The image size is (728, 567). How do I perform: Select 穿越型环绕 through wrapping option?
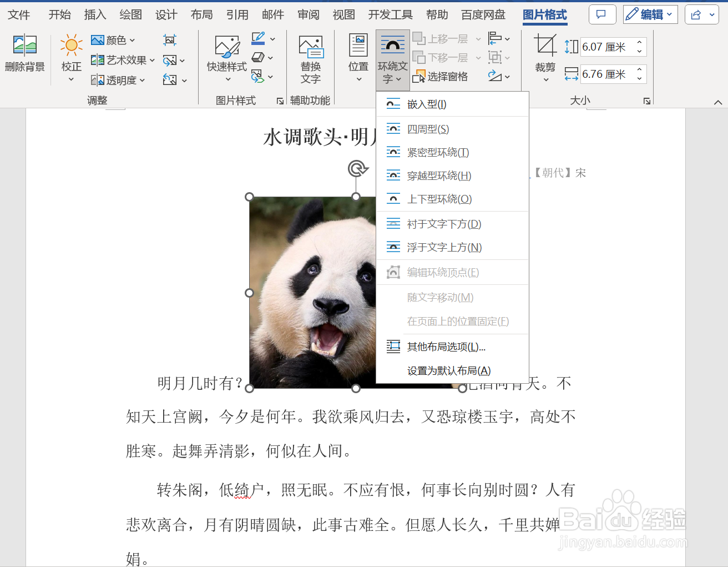(x=452, y=175)
